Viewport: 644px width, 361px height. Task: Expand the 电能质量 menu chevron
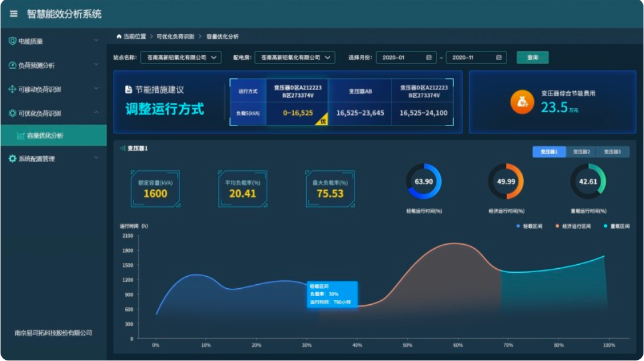[96, 40]
